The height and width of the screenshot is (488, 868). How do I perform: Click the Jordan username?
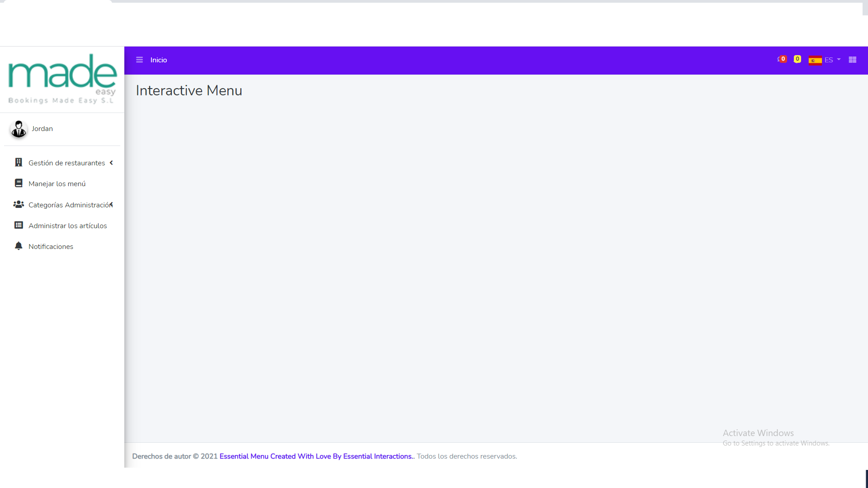(x=42, y=129)
